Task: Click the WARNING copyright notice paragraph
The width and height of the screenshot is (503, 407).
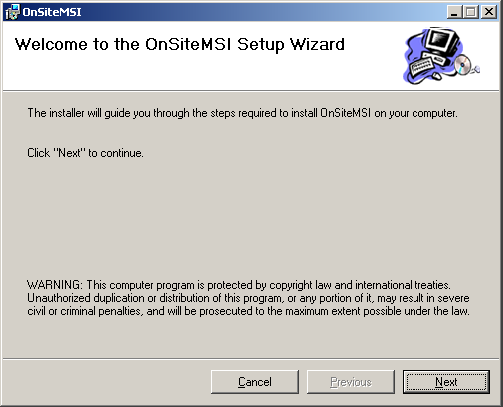Action: [248, 298]
